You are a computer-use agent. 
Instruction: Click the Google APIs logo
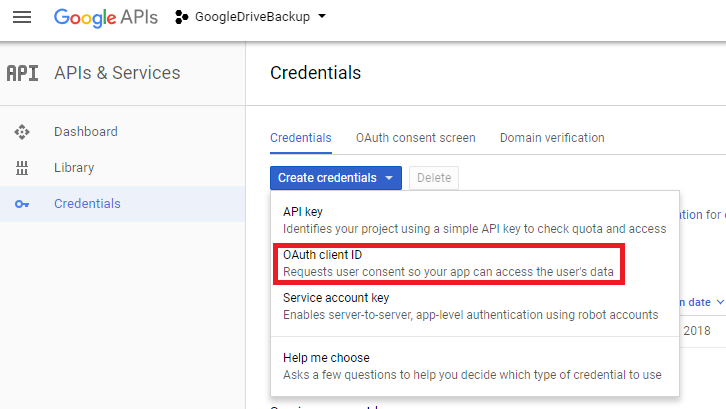106,18
